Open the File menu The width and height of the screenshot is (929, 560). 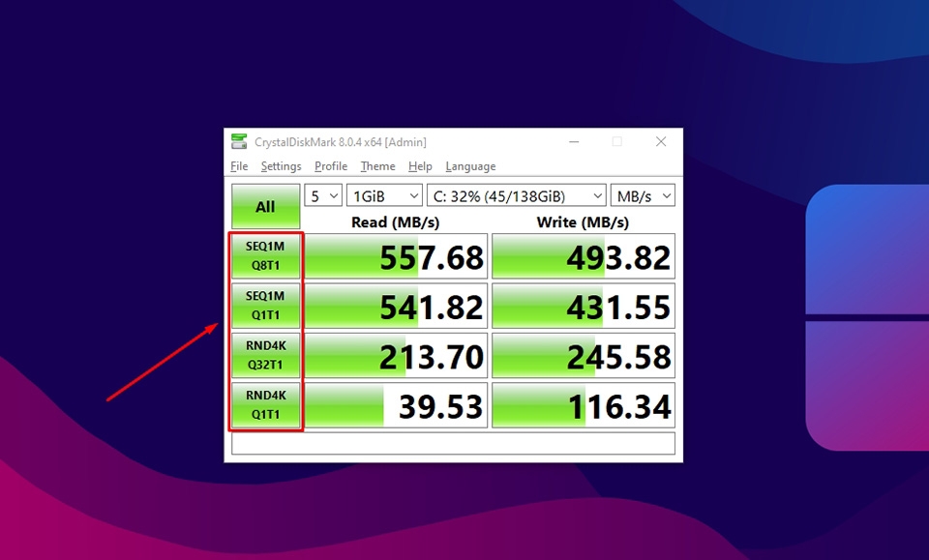tap(238, 166)
